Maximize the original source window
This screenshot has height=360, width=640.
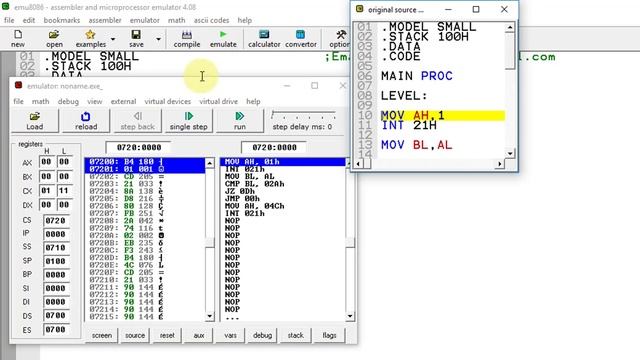pos(476,9)
